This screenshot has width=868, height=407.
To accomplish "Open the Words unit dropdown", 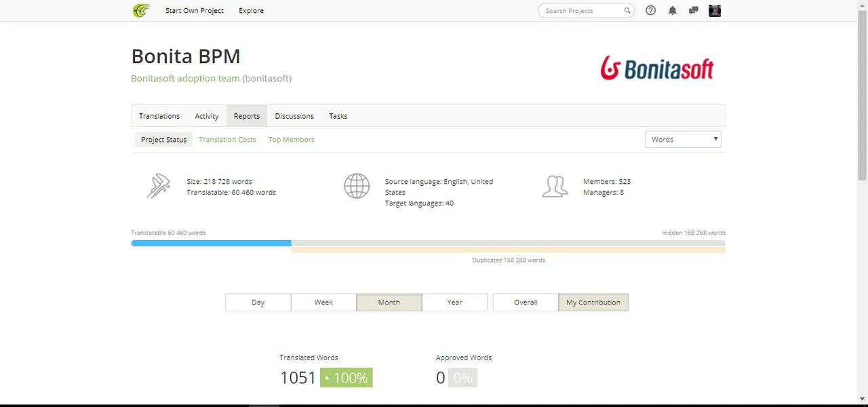I will 683,139.
